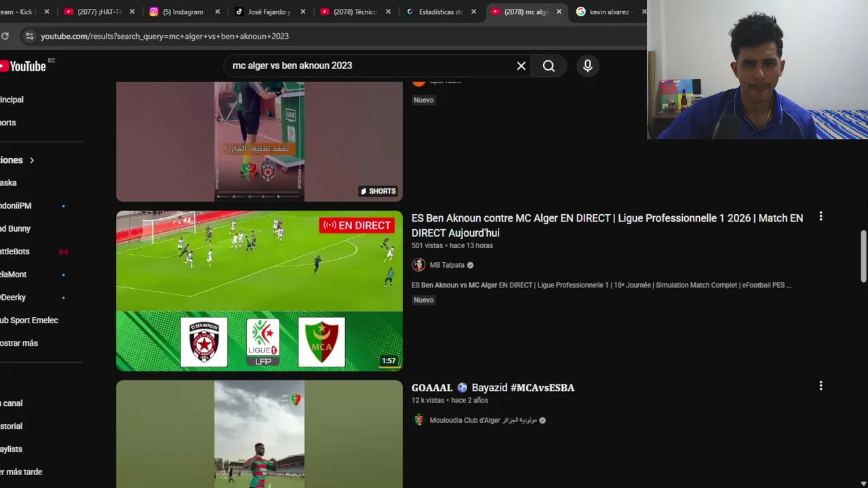Close the HAT-TRICK YouTube tab
Screen dimensions: 868x488
[x=132, y=12]
